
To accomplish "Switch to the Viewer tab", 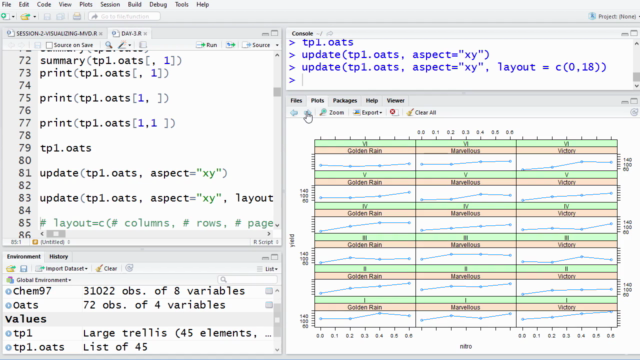I will (396, 100).
